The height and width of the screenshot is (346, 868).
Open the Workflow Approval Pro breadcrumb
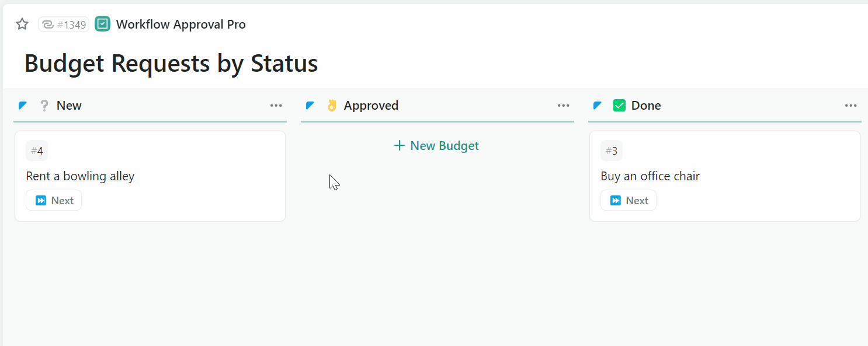[180, 25]
